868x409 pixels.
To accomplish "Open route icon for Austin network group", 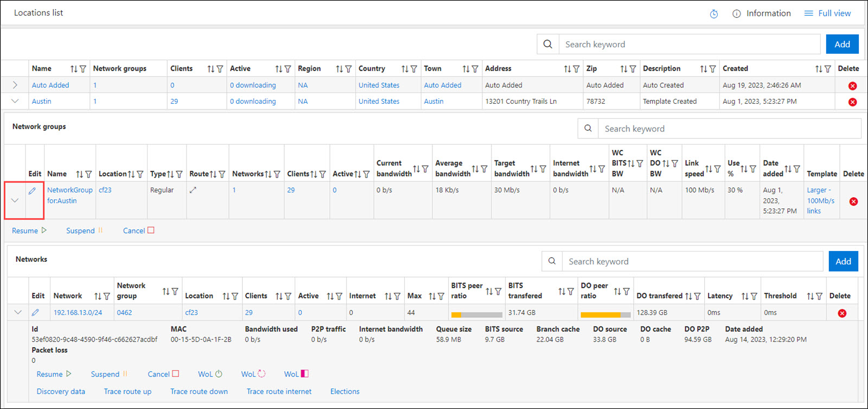I will coord(193,190).
